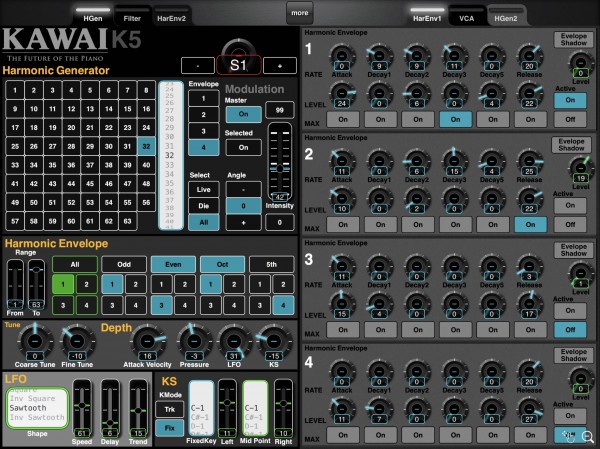This screenshot has height=449, width=600.
Task: Adjust Envelope 3 Attack rate knob
Action: 342,266
